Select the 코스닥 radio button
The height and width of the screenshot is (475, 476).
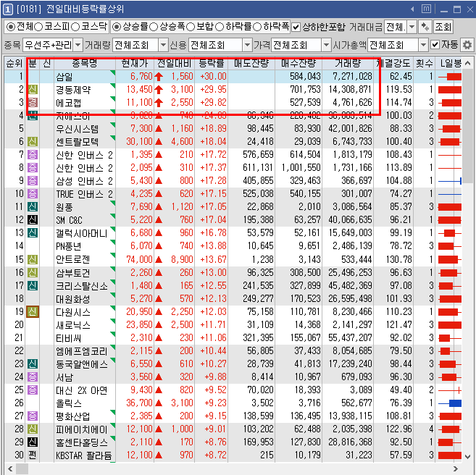[x=75, y=27]
